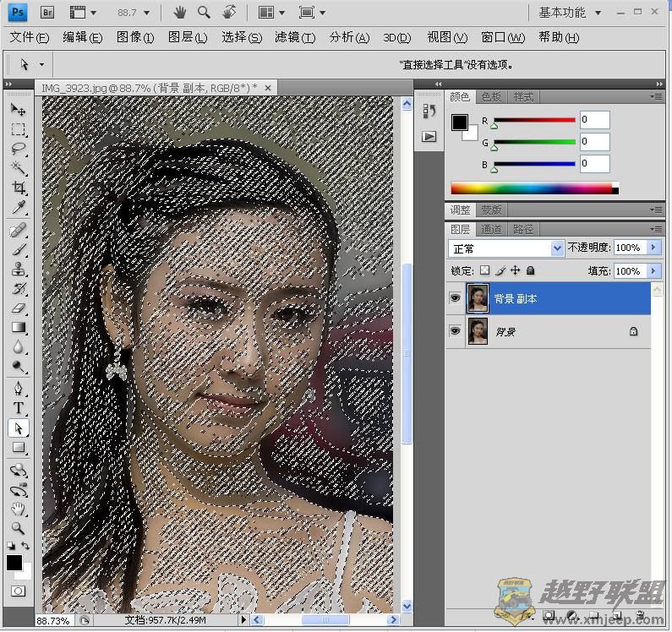The width and height of the screenshot is (672, 632).
Task: Switch to the 通道 tab
Action: click(491, 229)
